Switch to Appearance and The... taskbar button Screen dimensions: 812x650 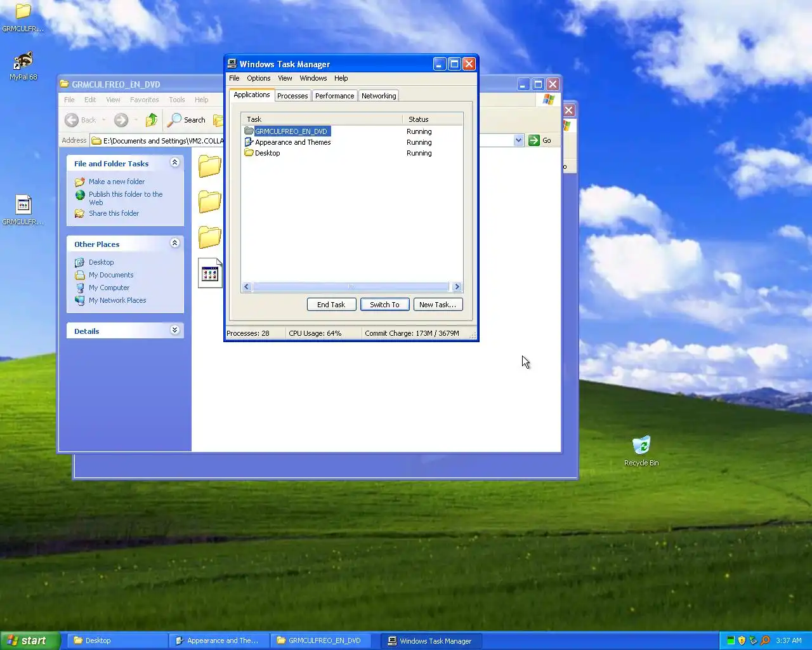(x=218, y=640)
